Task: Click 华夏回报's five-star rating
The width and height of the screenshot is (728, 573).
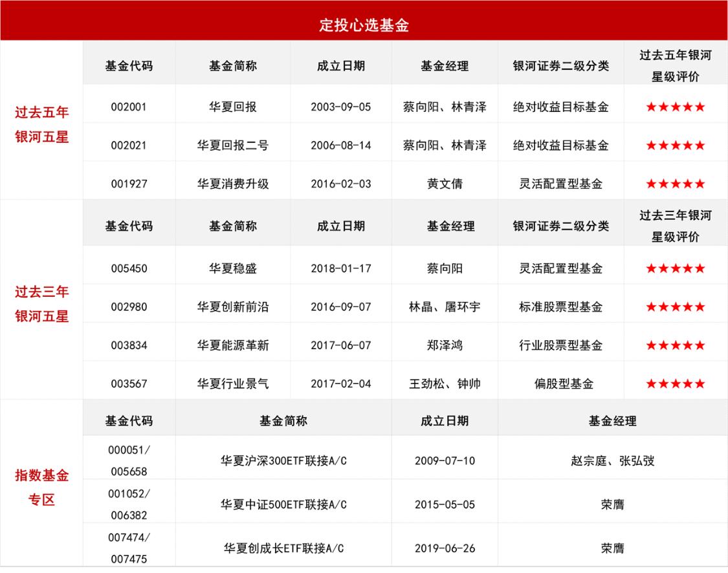Action: (675, 105)
